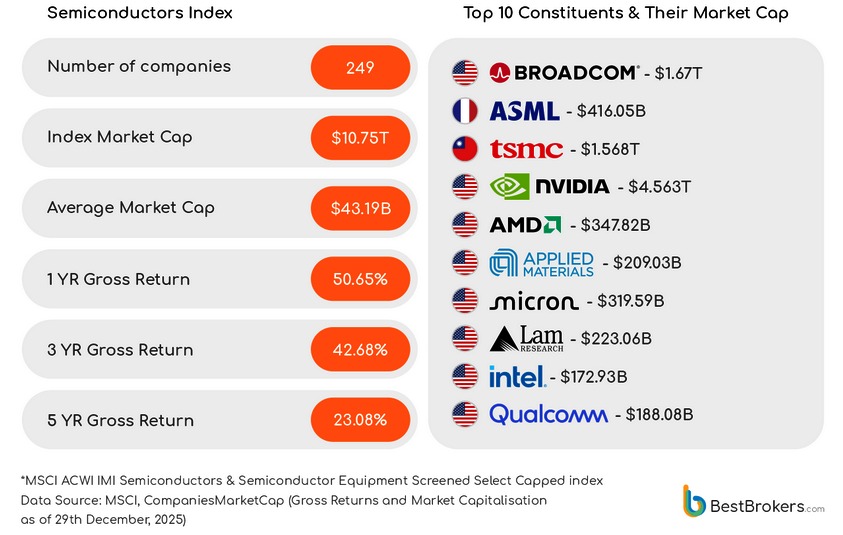The width and height of the screenshot is (843, 535).
Task: Click the 42.68% three-year return badge
Action: click(361, 350)
